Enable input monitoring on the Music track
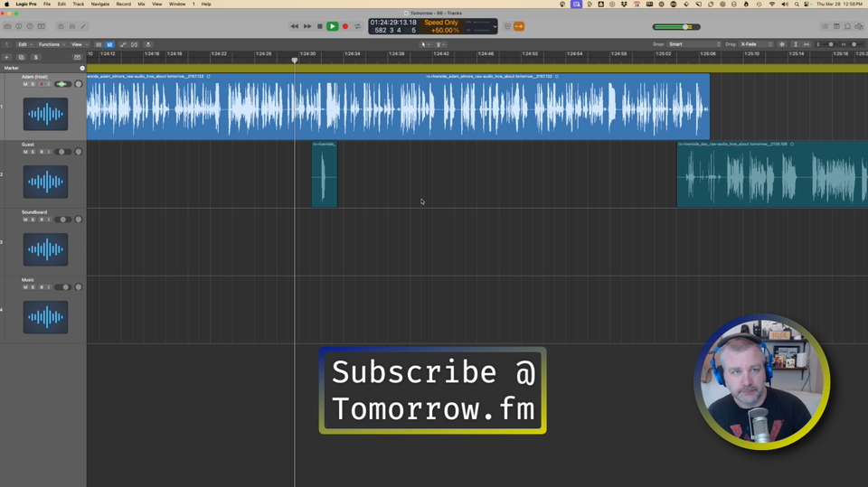 click(49, 287)
